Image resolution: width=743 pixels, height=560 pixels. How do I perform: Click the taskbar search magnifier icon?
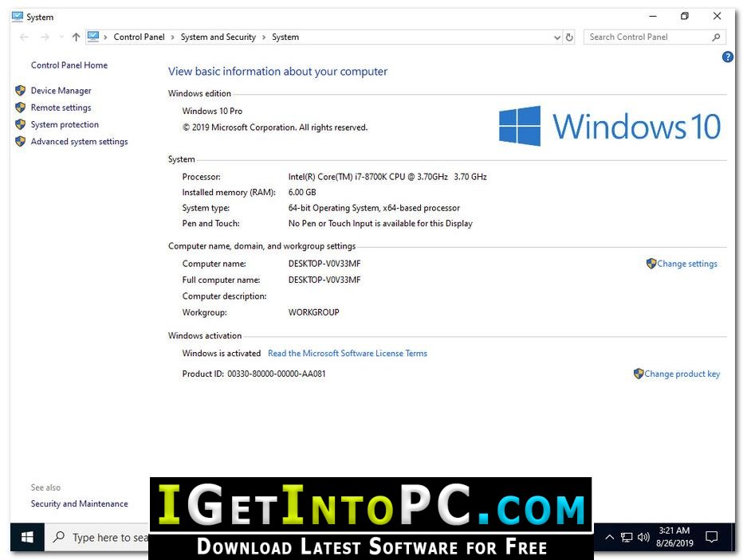point(59,537)
